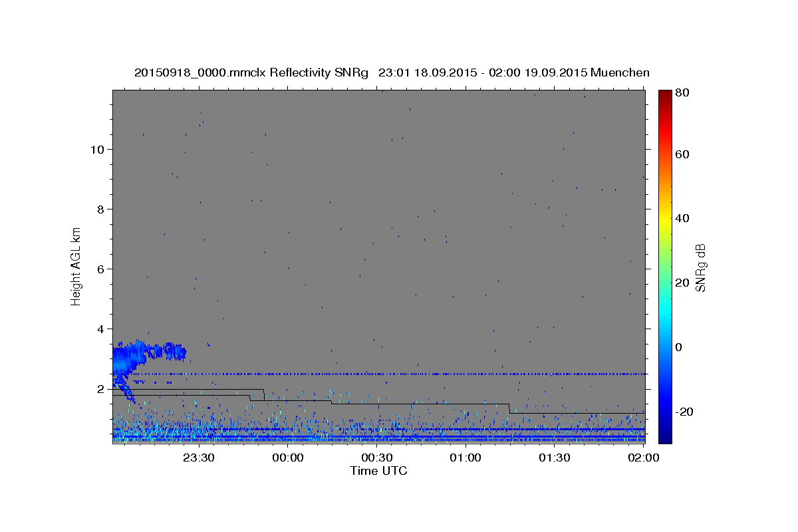Click the colorbar value 40

(x=682, y=218)
